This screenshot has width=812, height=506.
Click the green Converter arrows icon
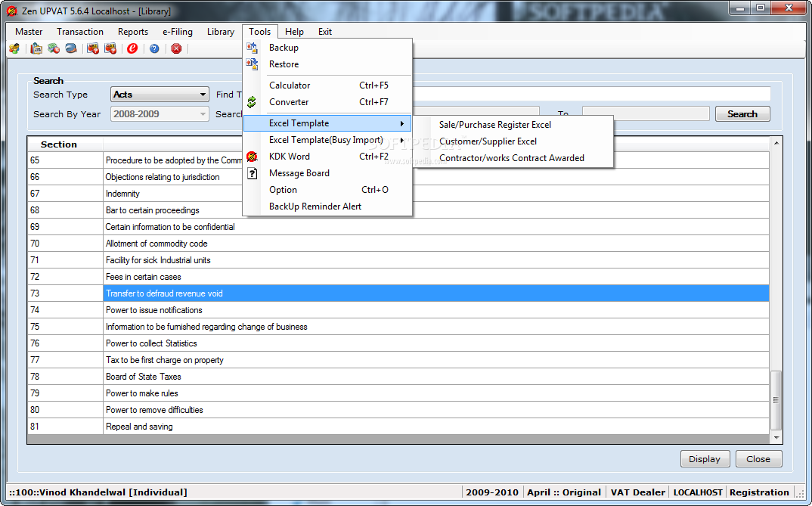(252, 102)
